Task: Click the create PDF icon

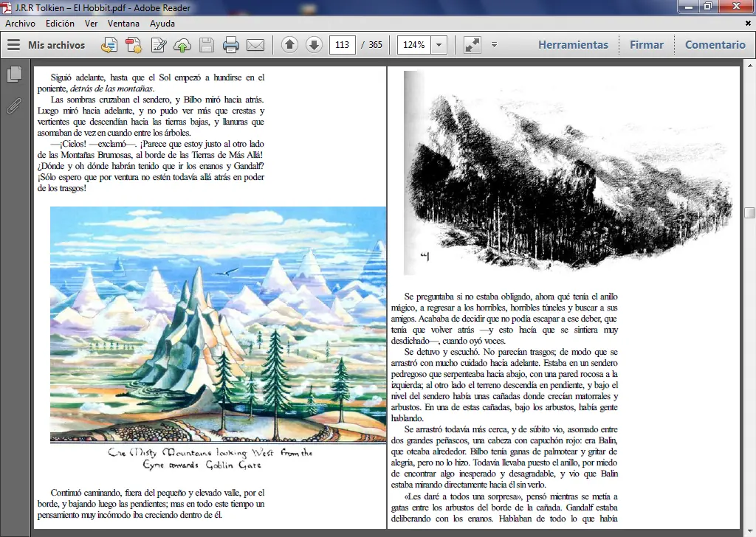Action: tap(134, 45)
